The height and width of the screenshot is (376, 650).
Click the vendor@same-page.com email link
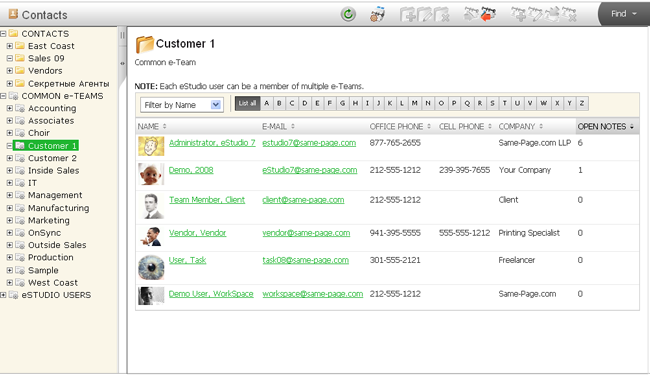[306, 233]
